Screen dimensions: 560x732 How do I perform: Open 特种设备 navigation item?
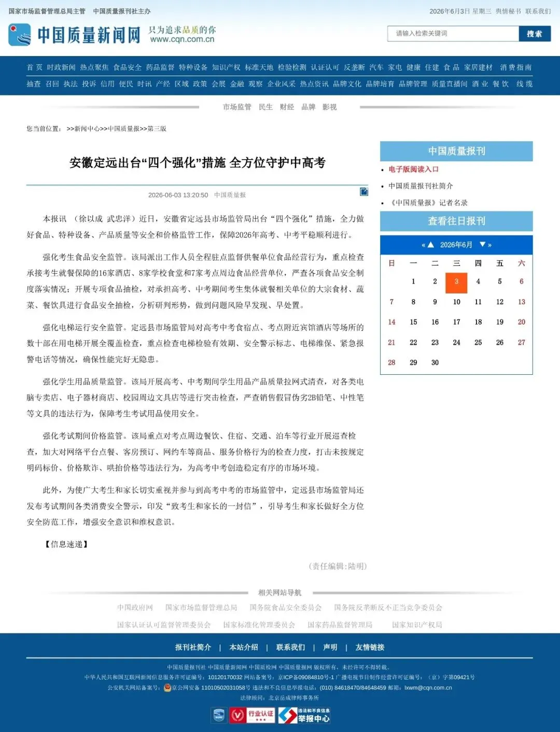[x=193, y=67]
